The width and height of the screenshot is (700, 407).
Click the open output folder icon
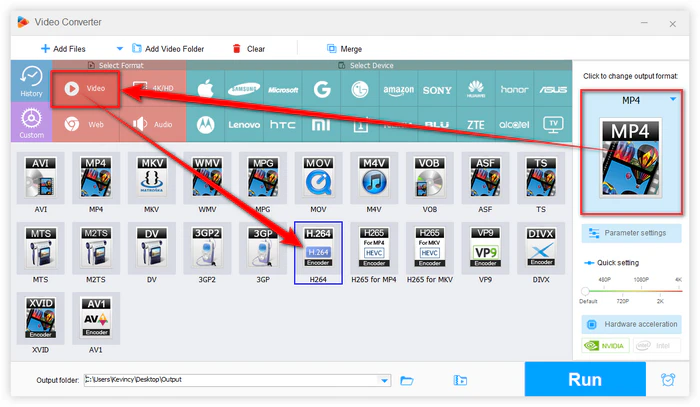tap(407, 380)
